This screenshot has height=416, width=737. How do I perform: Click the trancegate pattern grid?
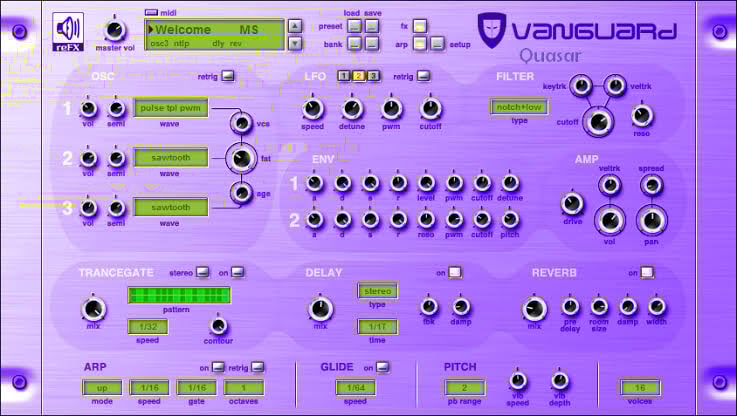[179, 296]
